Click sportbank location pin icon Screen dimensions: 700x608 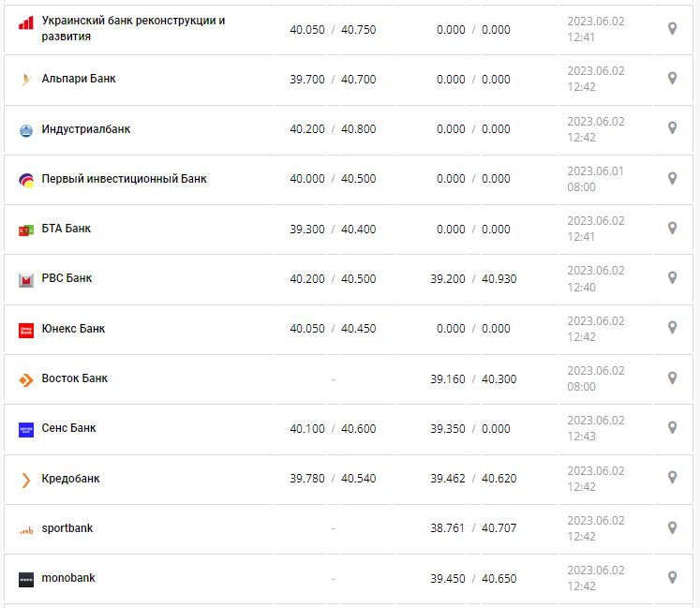point(672,527)
